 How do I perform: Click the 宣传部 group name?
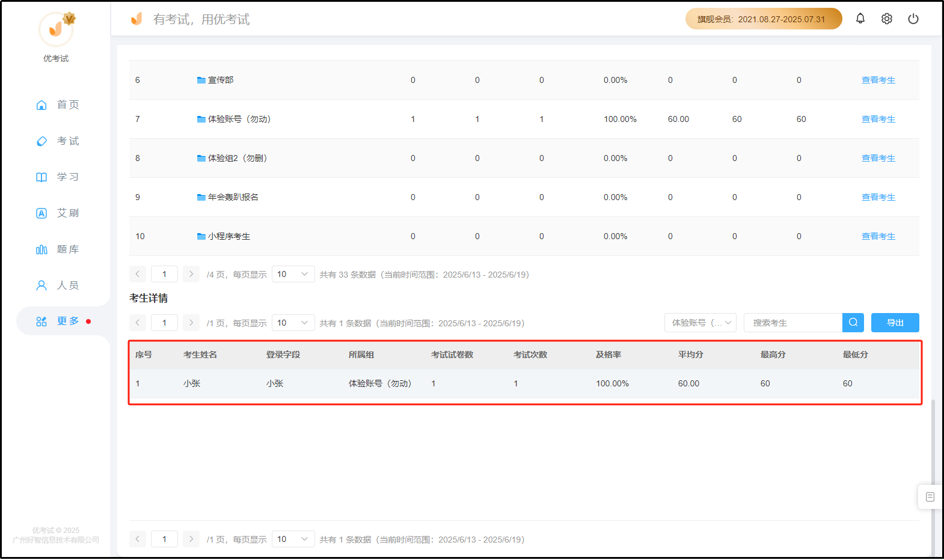tap(221, 80)
